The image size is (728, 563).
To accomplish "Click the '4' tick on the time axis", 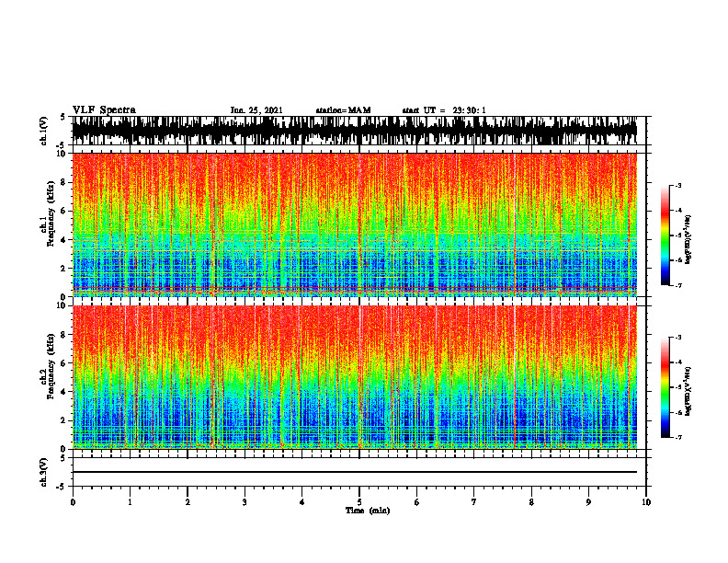I will (x=301, y=502).
